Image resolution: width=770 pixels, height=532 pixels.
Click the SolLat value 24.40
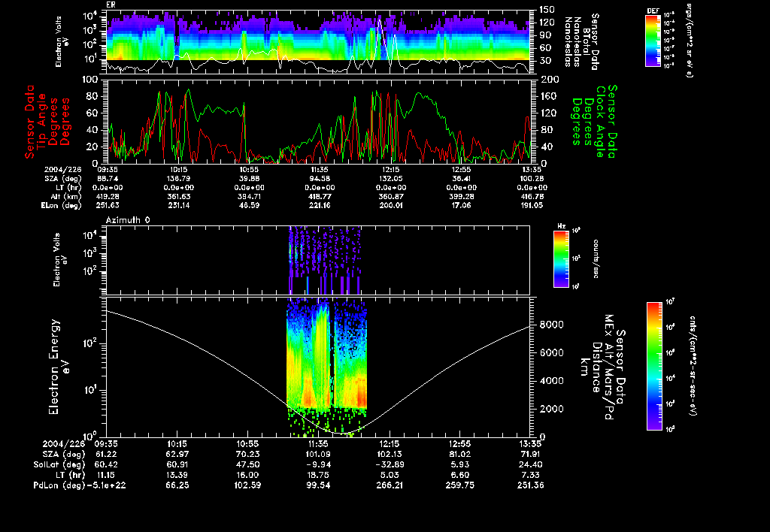tap(530, 464)
